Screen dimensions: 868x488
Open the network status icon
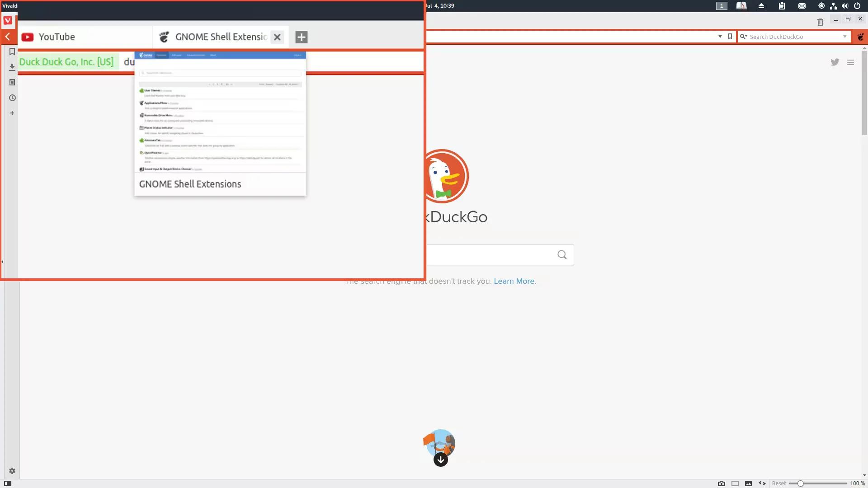click(833, 6)
